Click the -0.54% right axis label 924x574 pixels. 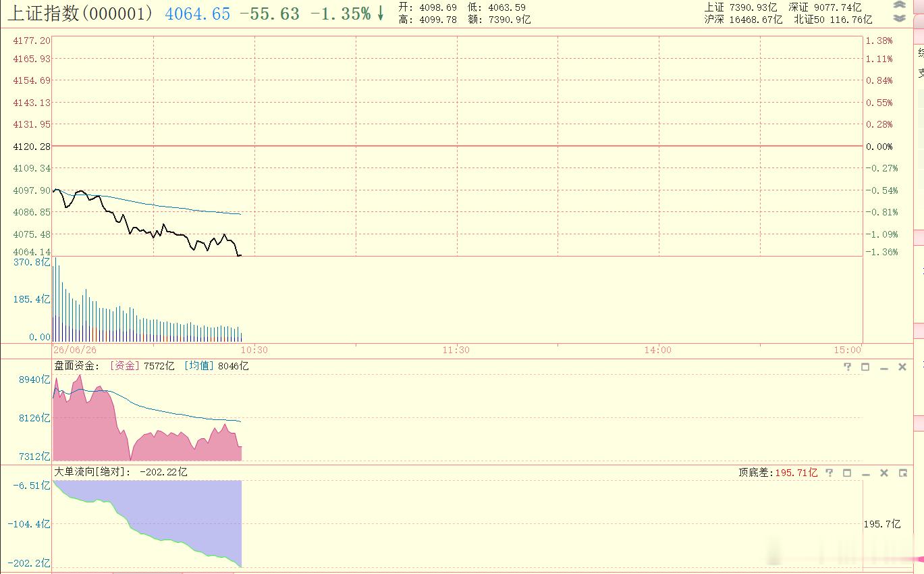(882, 190)
